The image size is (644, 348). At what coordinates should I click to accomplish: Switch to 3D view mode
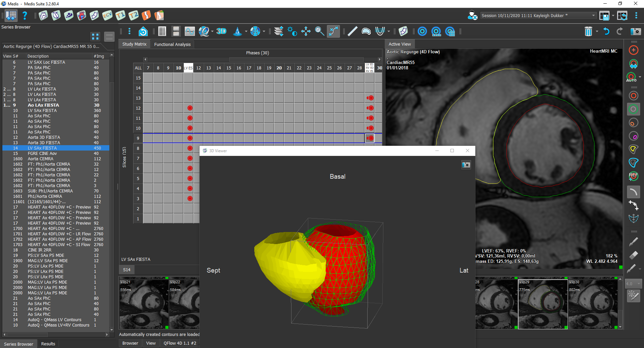tap(221, 31)
